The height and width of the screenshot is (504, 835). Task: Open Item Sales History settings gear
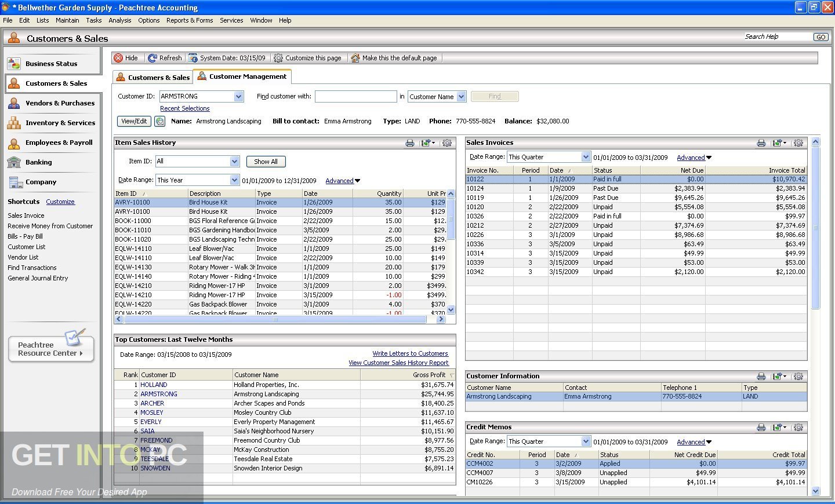[x=447, y=143]
